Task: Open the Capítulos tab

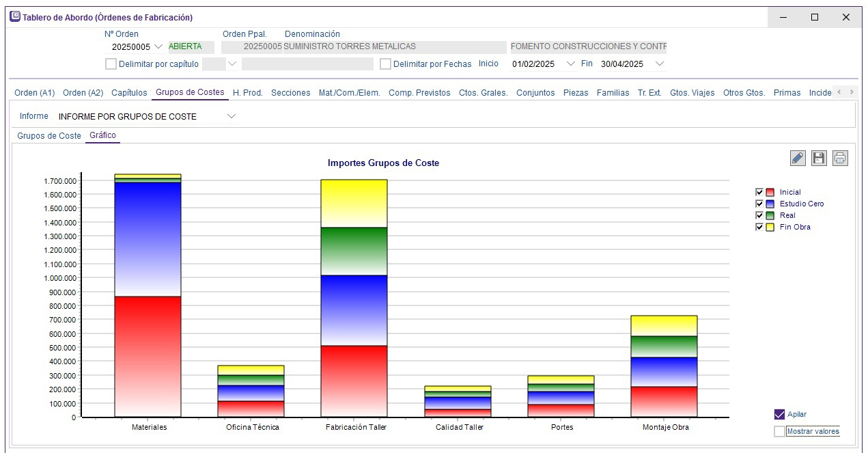Action: [x=129, y=93]
